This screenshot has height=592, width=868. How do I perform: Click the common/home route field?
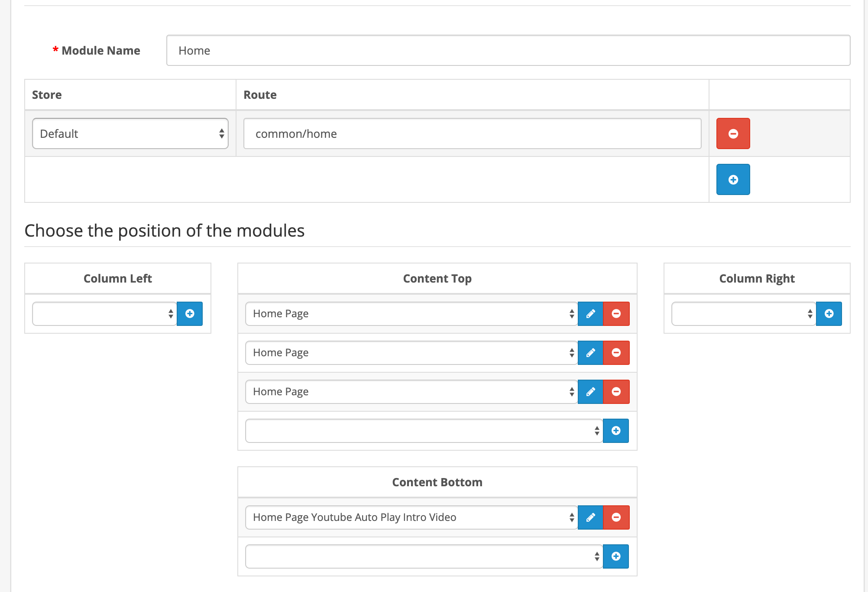tap(472, 133)
